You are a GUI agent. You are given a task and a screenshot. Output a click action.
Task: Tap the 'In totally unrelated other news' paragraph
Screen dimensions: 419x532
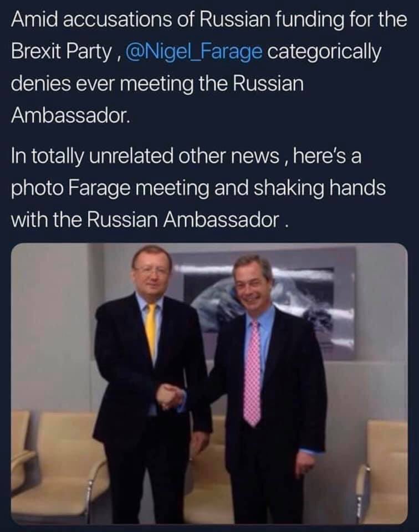click(x=198, y=188)
